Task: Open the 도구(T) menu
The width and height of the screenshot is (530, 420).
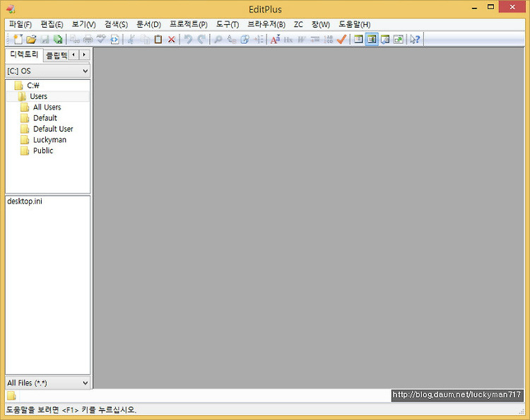Action: tap(228, 24)
